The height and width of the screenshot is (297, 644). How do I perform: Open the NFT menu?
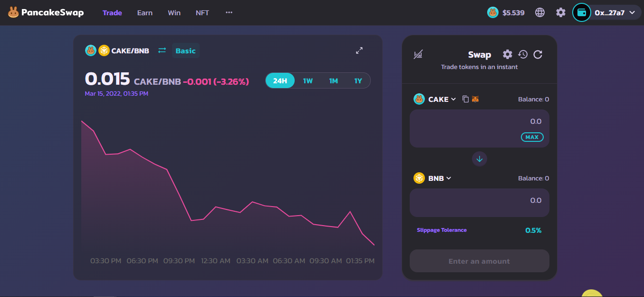[x=202, y=13]
